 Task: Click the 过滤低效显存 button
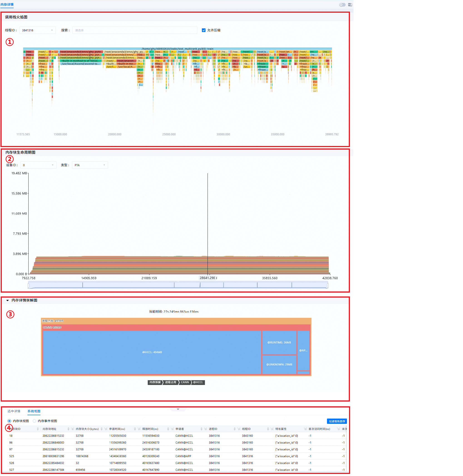coord(337,421)
